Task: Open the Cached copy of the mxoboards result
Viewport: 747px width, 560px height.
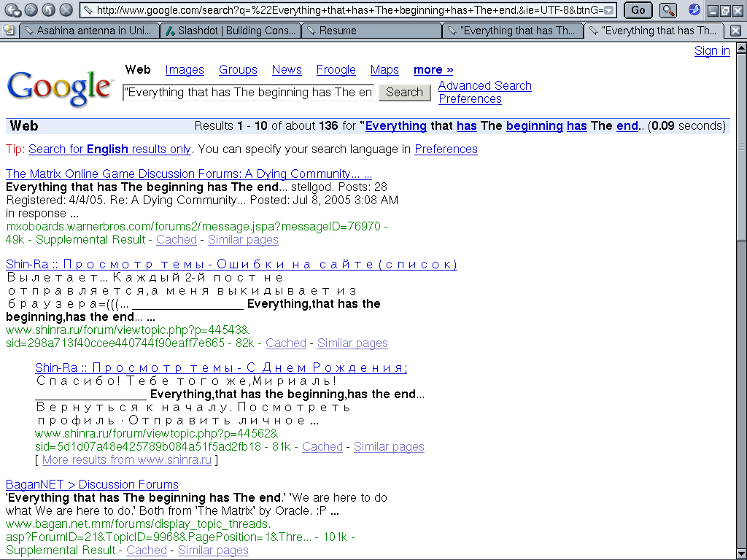Action: (177, 239)
